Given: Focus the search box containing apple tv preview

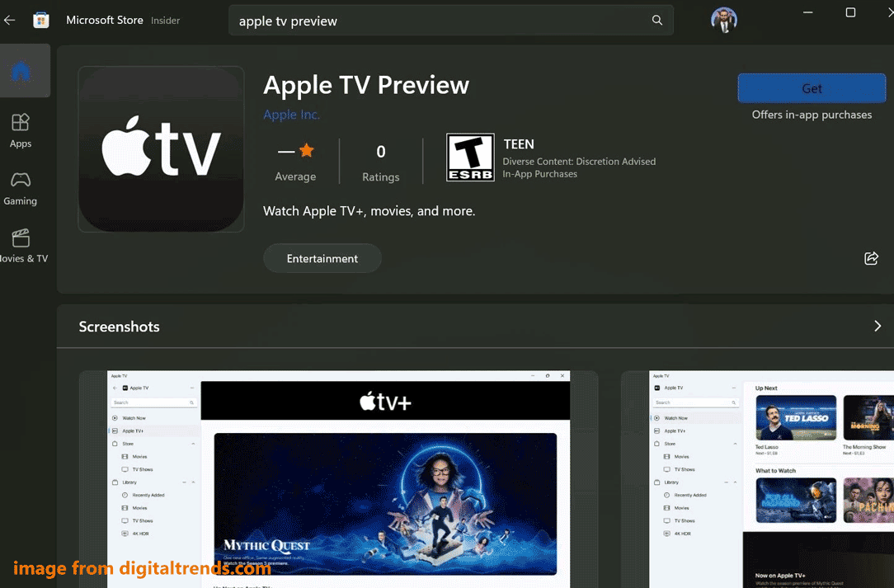Looking at the screenshot, I should 450,21.
